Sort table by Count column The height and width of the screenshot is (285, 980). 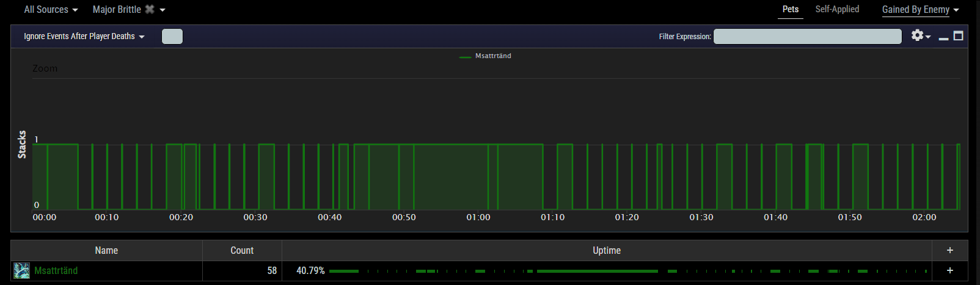tap(242, 251)
